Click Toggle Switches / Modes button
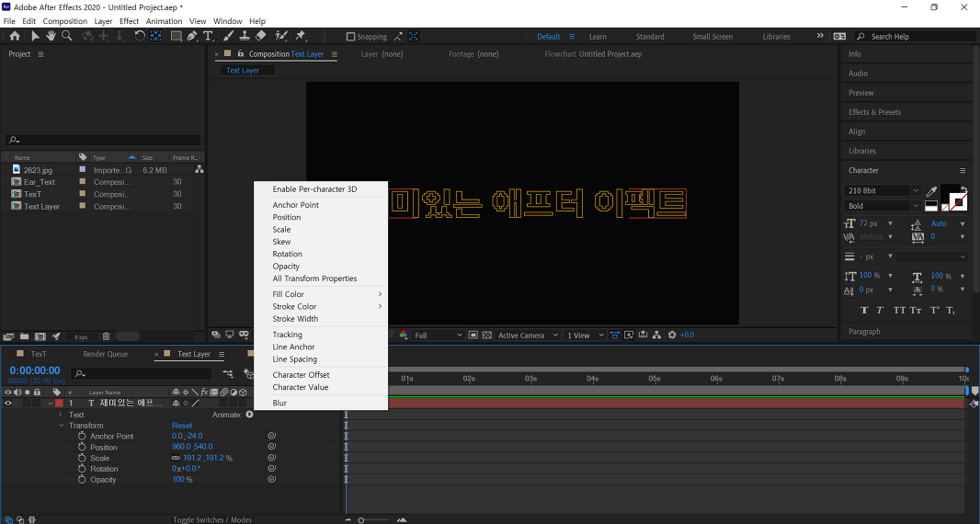The height and width of the screenshot is (524, 980). (x=212, y=519)
